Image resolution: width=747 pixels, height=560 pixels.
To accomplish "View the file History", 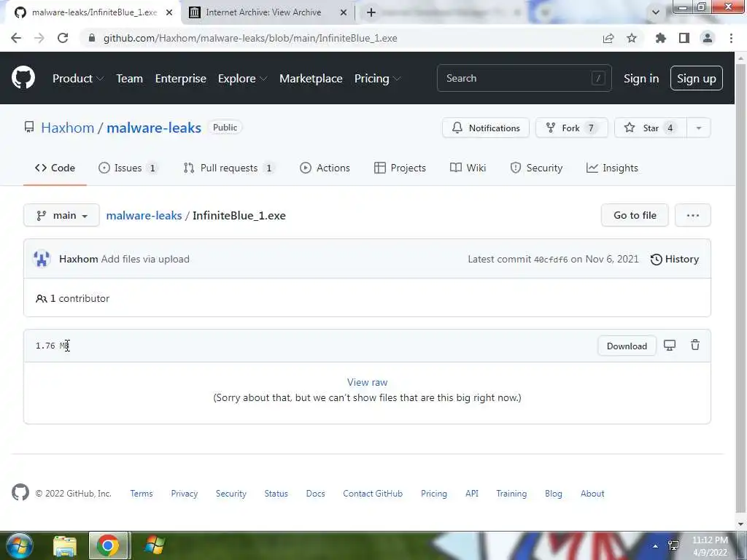I will coord(675,259).
